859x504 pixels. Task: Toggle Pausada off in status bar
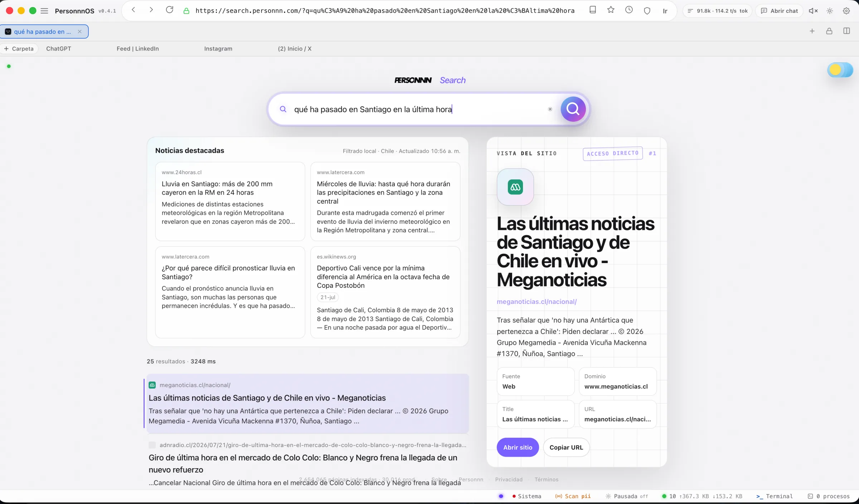point(627,496)
